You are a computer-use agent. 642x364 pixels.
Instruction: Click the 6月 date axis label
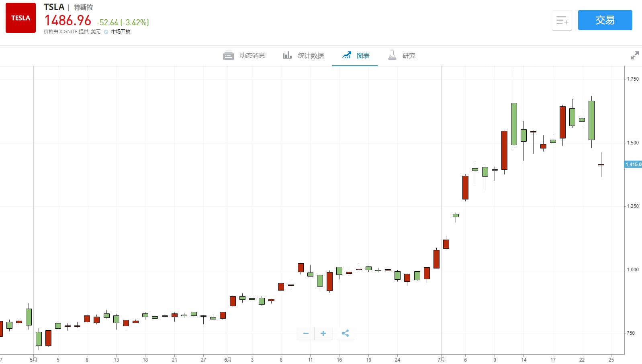click(x=228, y=360)
